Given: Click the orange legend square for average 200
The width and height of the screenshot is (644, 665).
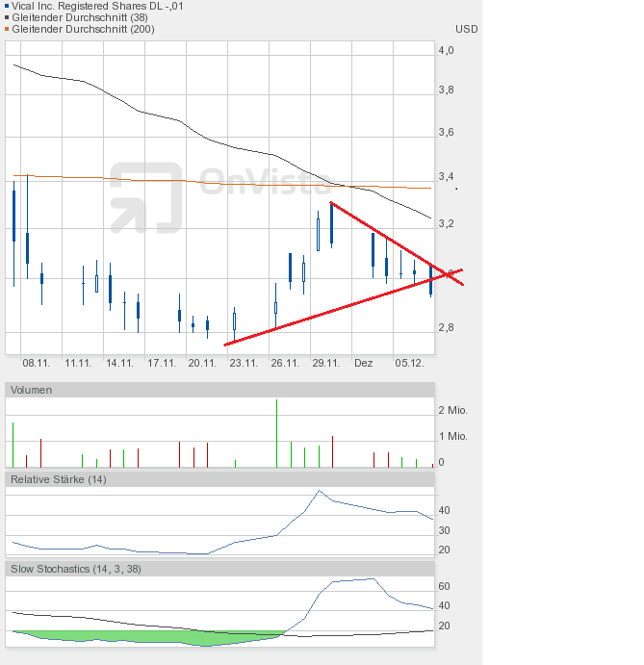Looking at the screenshot, I should 7,29.
